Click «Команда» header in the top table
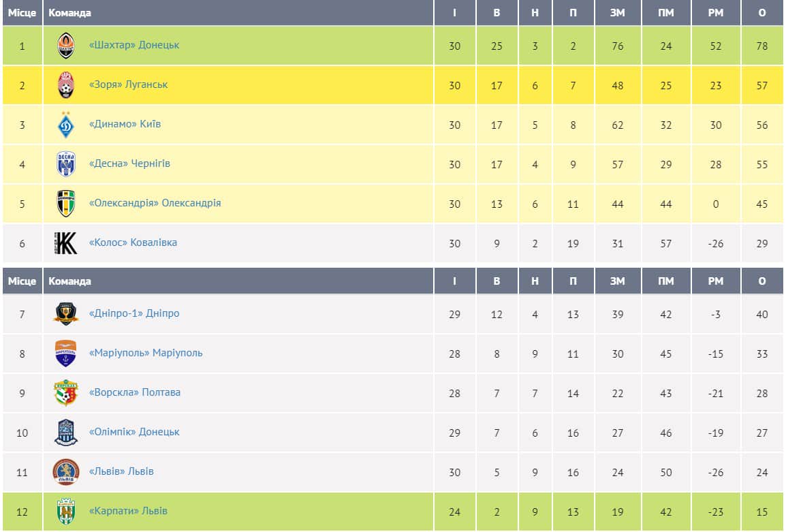 pyautogui.click(x=69, y=13)
